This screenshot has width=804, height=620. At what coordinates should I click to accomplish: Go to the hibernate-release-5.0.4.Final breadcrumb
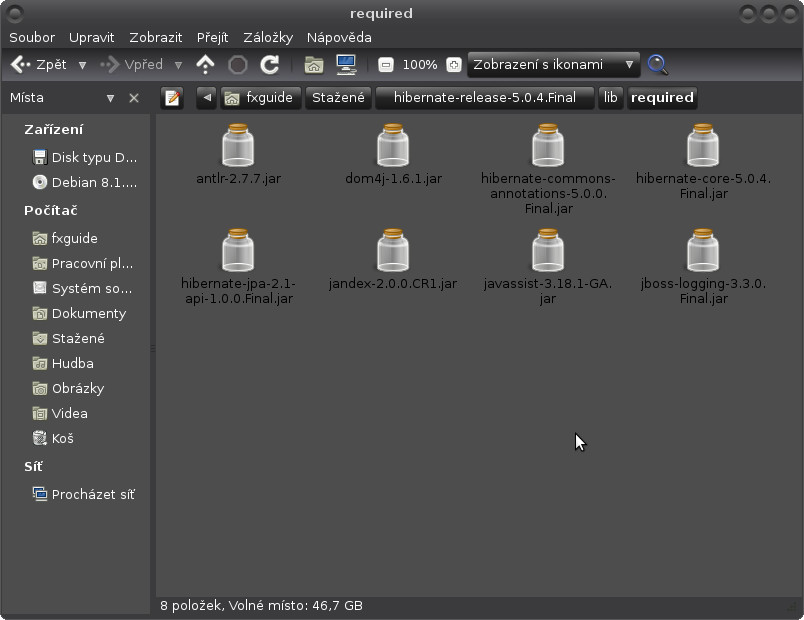point(484,98)
